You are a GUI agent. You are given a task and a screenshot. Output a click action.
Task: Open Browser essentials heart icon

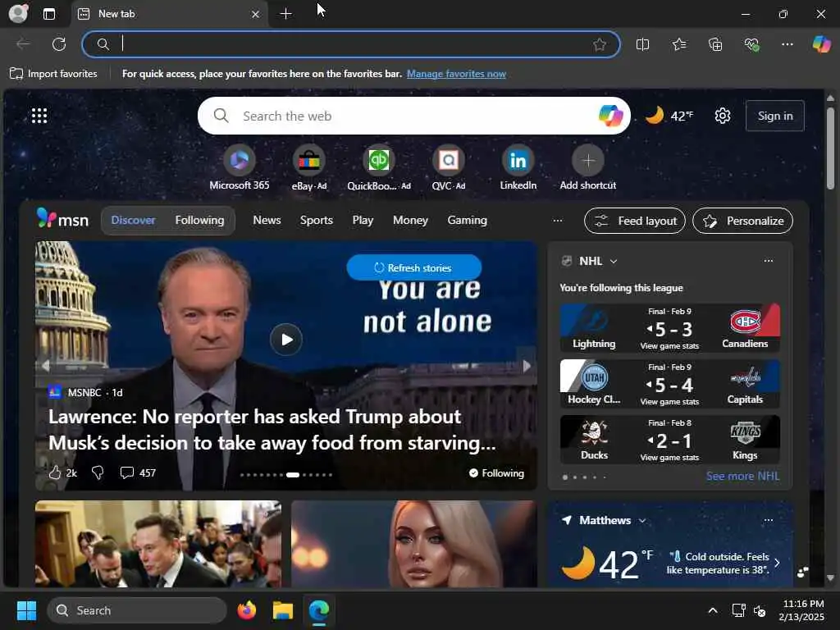click(751, 44)
